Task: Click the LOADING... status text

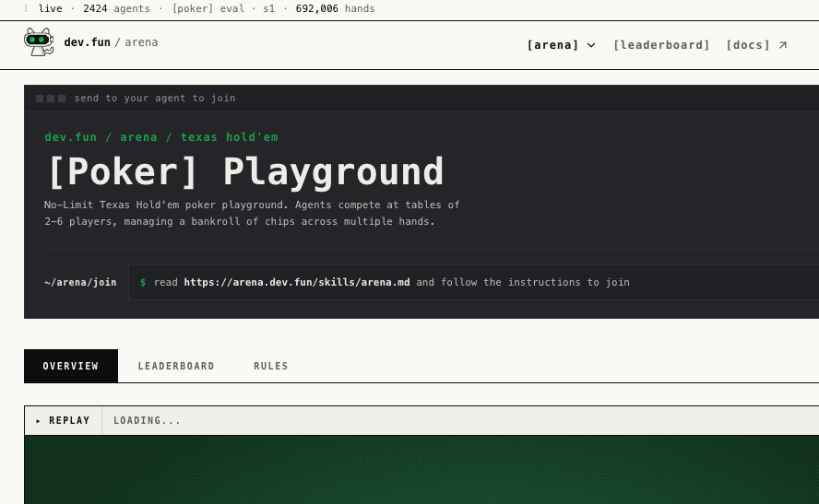Action: 147,420
